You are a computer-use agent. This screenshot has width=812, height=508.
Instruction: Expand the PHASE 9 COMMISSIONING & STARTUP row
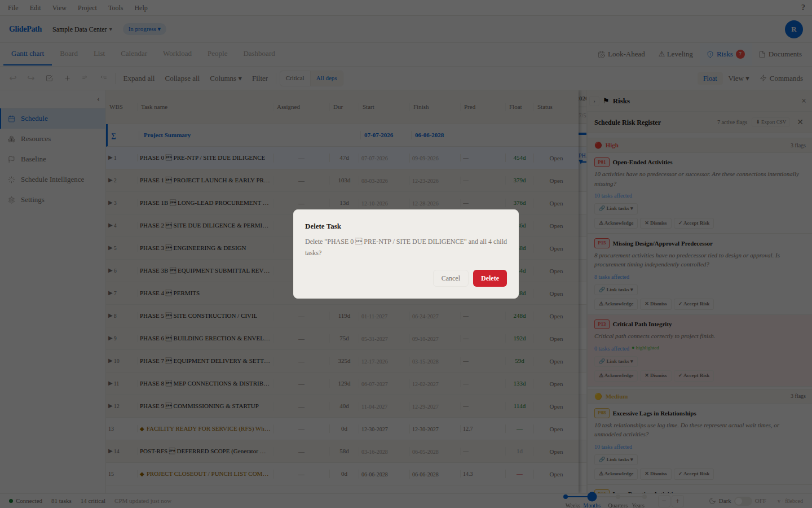111,406
